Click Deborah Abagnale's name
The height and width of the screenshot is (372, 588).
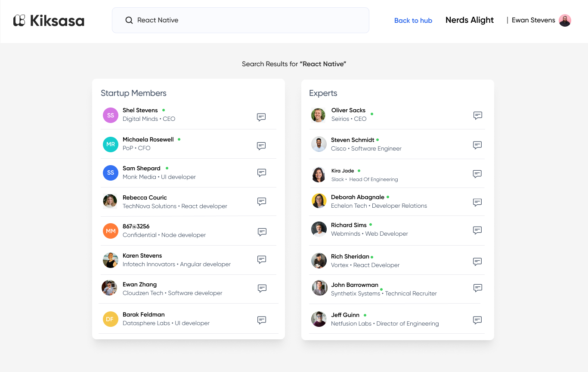(x=357, y=197)
